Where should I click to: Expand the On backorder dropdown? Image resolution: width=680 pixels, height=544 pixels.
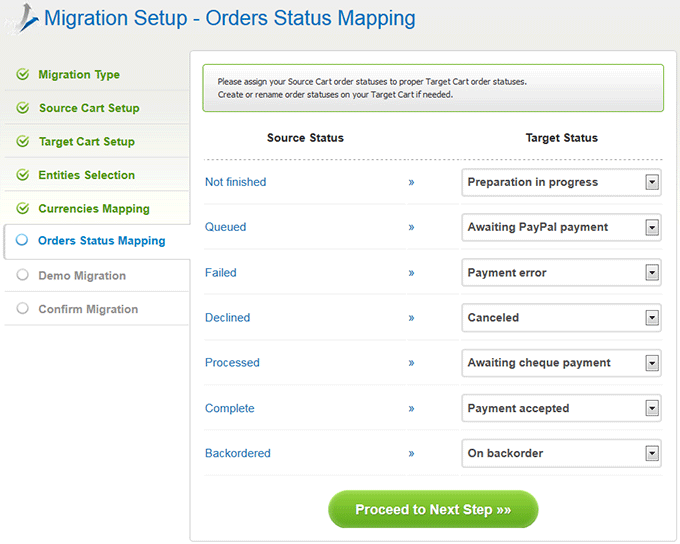coord(561,453)
